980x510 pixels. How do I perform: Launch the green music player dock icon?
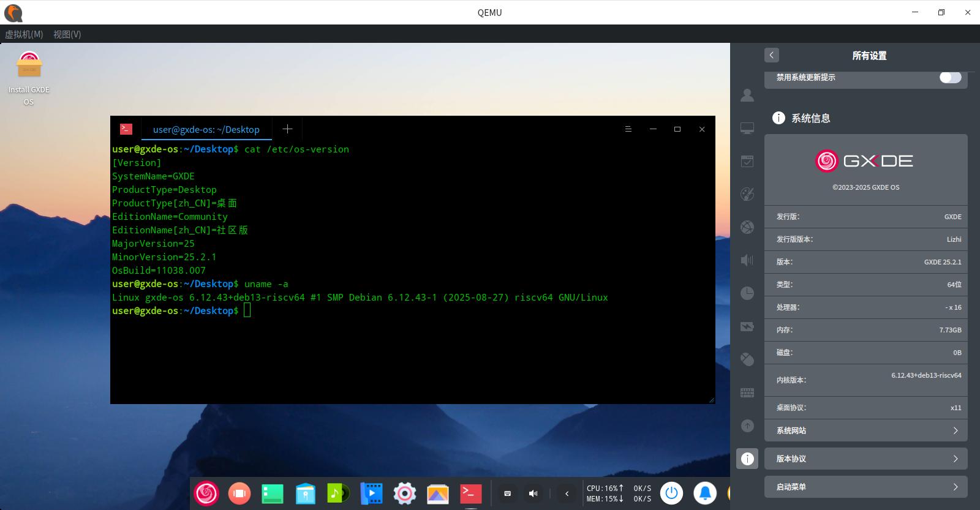click(339, 493)
